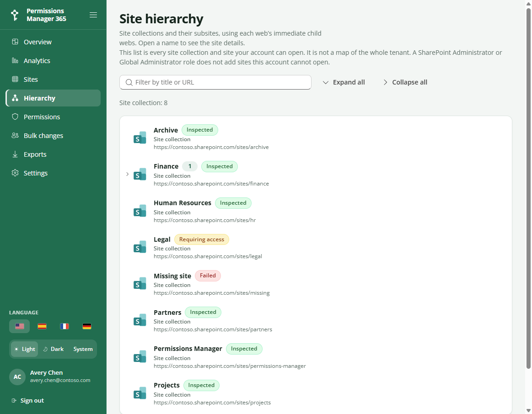Viewport: 532px width, 414px height.
Task: Select the Dark theme option
Action: [x=54, y=349]
